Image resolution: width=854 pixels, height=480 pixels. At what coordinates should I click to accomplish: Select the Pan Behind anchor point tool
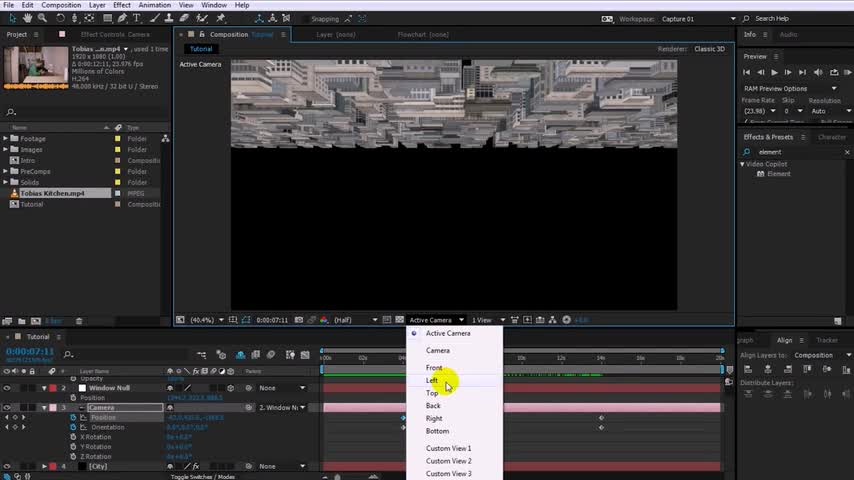pyautogui.click(x=89, y=19)
